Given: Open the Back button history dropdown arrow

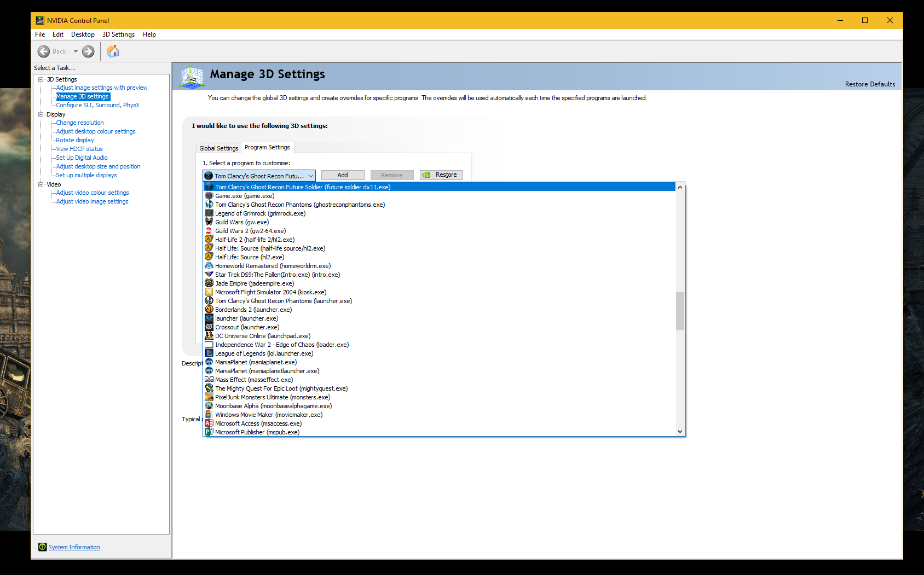Looking at the screenshot, I should point(76,51).
